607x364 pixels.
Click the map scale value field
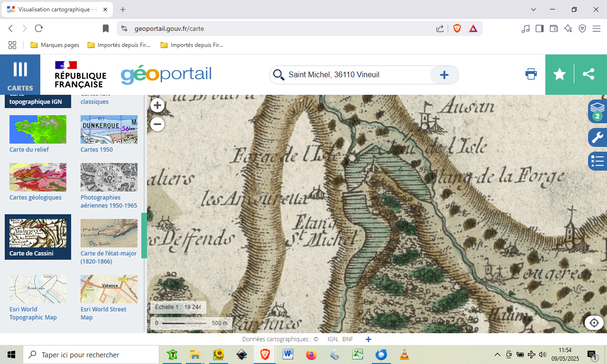[192, 307]
